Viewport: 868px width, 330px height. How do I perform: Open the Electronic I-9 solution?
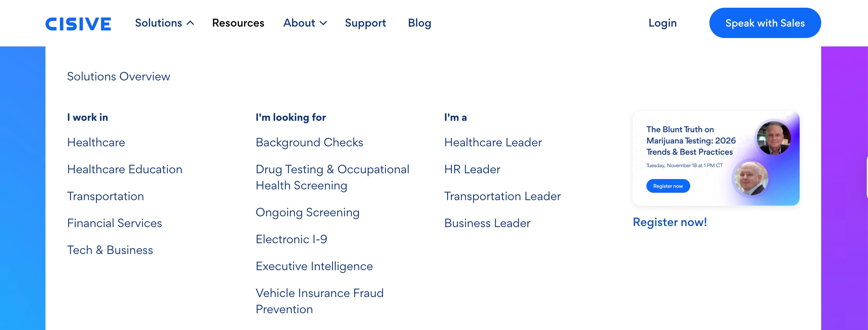point(291,239)
